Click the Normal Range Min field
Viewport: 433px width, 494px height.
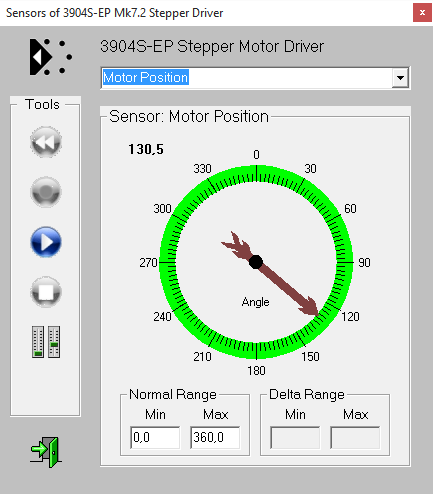[155, 437]
